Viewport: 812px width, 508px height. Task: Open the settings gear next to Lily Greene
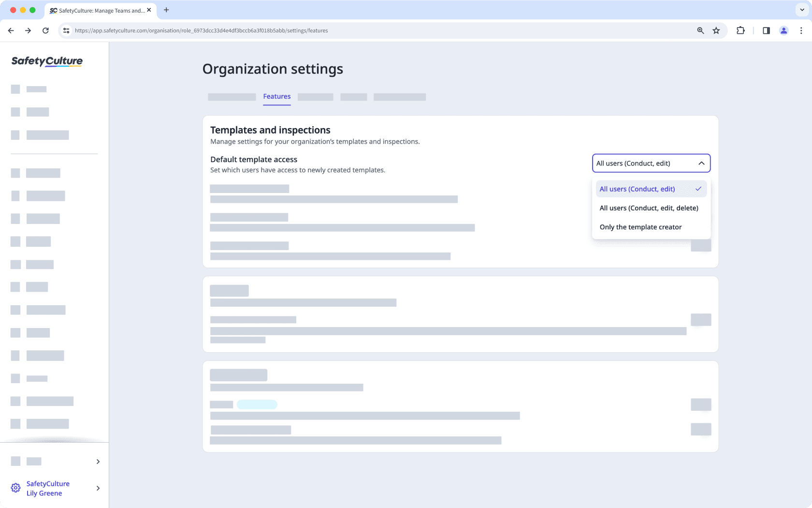(x=15, y=488)
